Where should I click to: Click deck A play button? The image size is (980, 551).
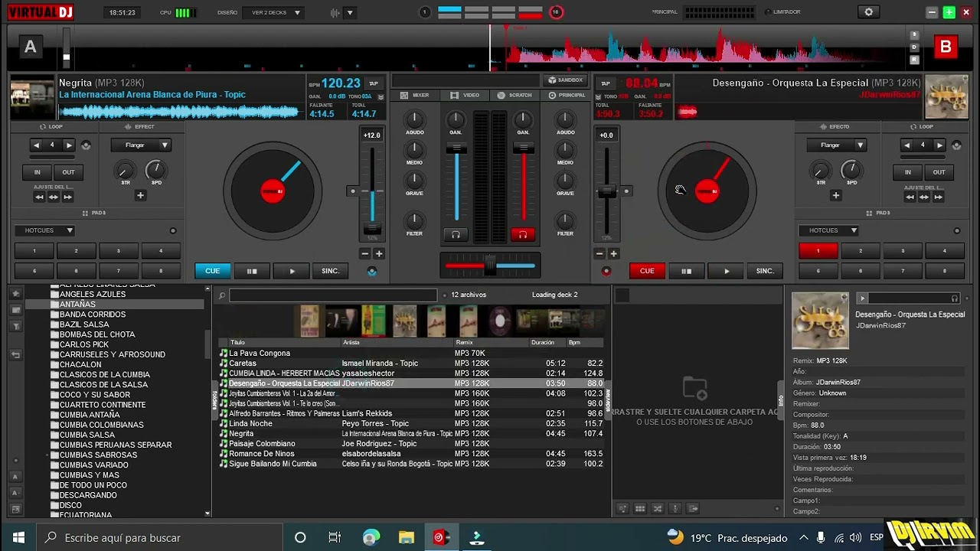(291, 271)
